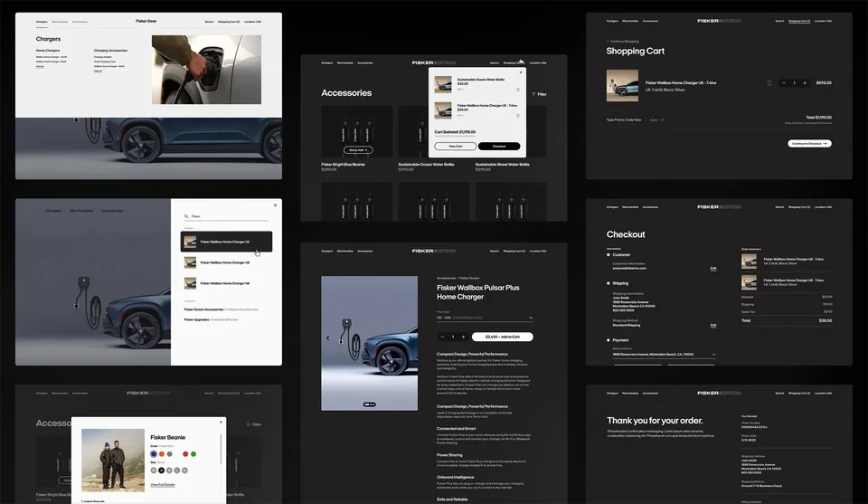
Task: Open Shopping Cart link on the Shopping Cart page
Action: [x=799, y=21]
